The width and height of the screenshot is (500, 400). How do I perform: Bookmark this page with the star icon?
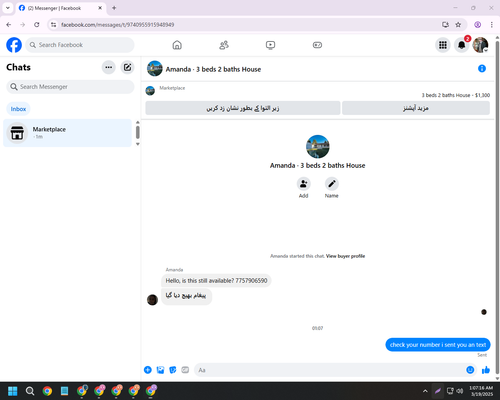[458, 25]
